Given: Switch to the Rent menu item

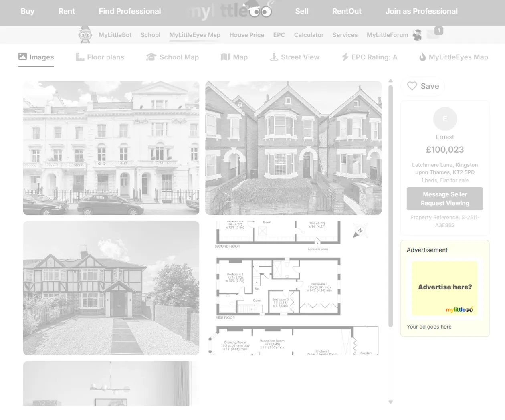Looking at the screenshot, I should [67, 11].
